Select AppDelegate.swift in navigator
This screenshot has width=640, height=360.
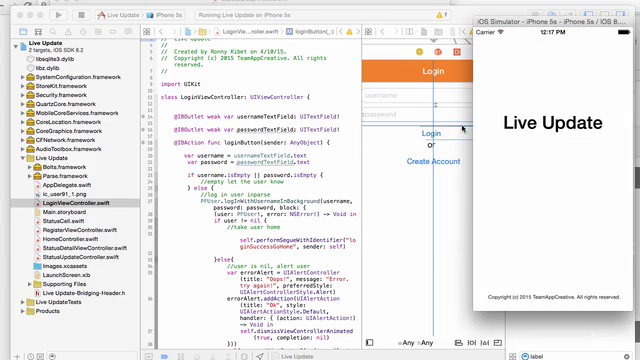tap(67, 185)
